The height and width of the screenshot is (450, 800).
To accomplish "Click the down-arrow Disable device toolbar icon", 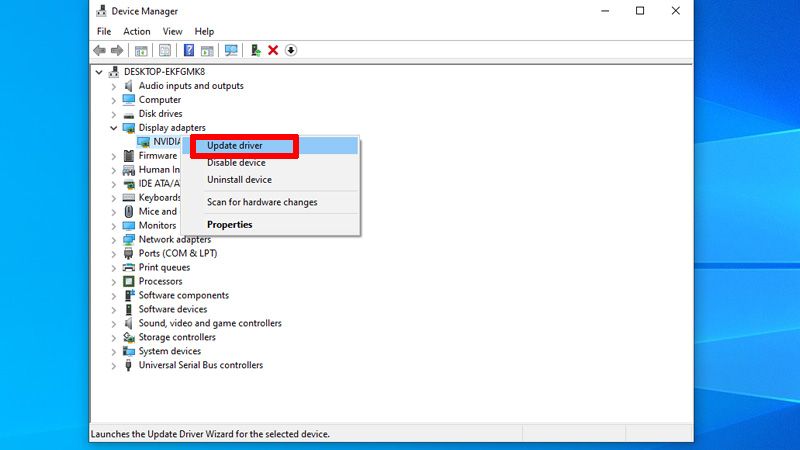I will [291, 50].
